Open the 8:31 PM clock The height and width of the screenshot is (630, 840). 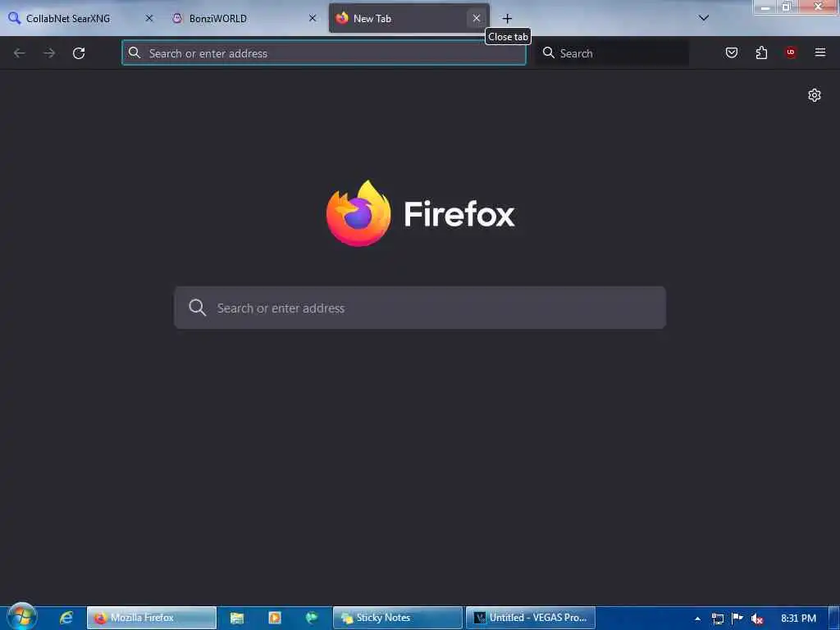tap(798, 619)
